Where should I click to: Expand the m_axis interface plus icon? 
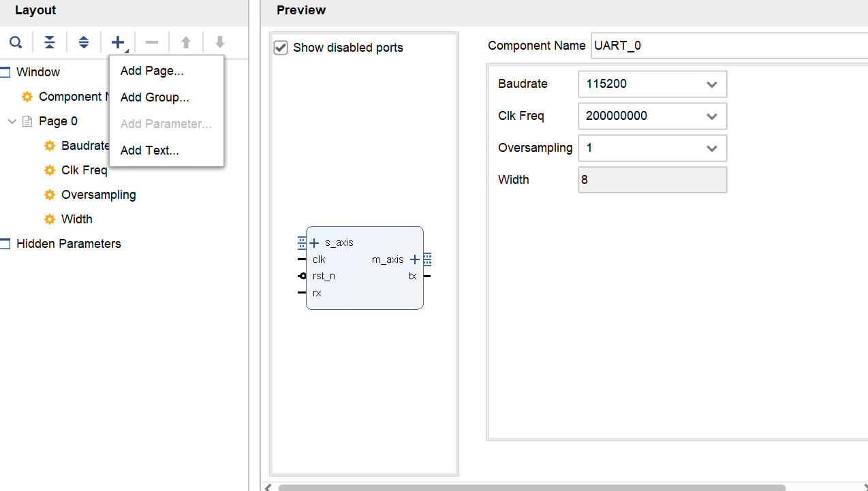point(415,259)
